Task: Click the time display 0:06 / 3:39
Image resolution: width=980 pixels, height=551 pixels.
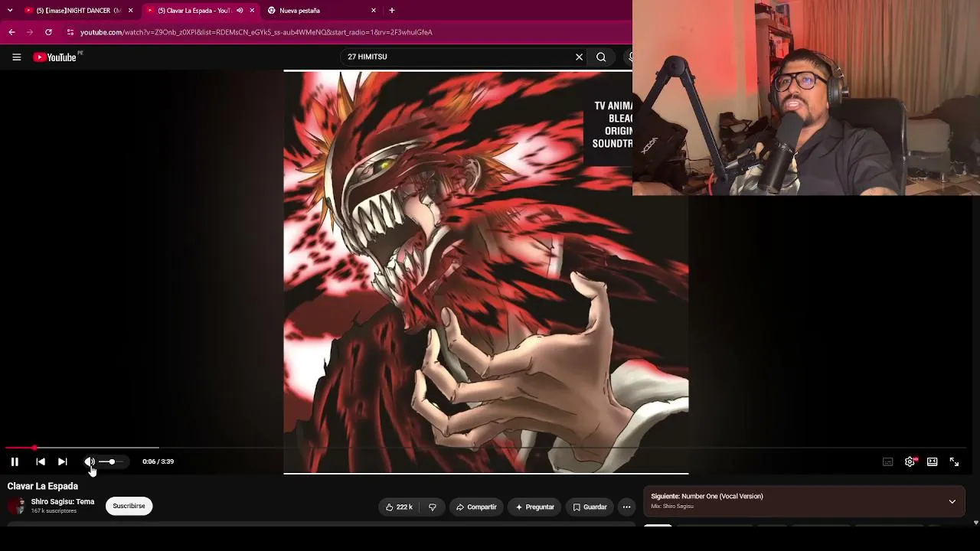Action: [x=158, y=461]
